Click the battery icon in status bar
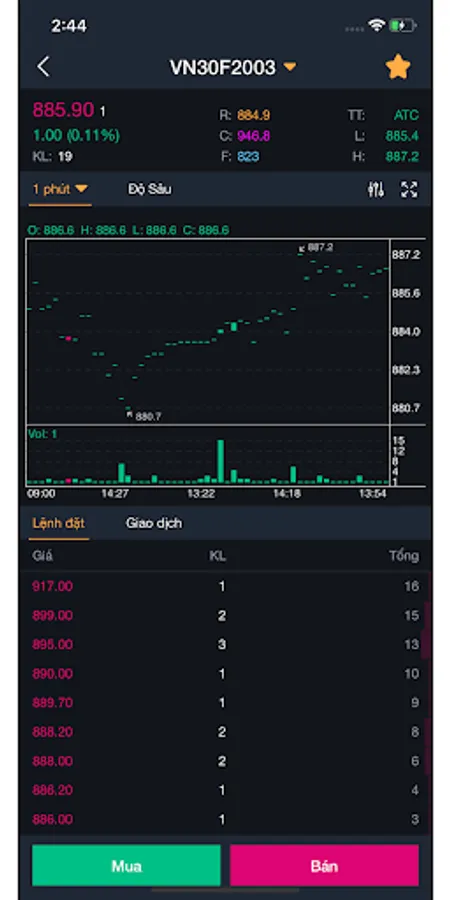This screenshot has width=450, height=900. tap(402, 25)
